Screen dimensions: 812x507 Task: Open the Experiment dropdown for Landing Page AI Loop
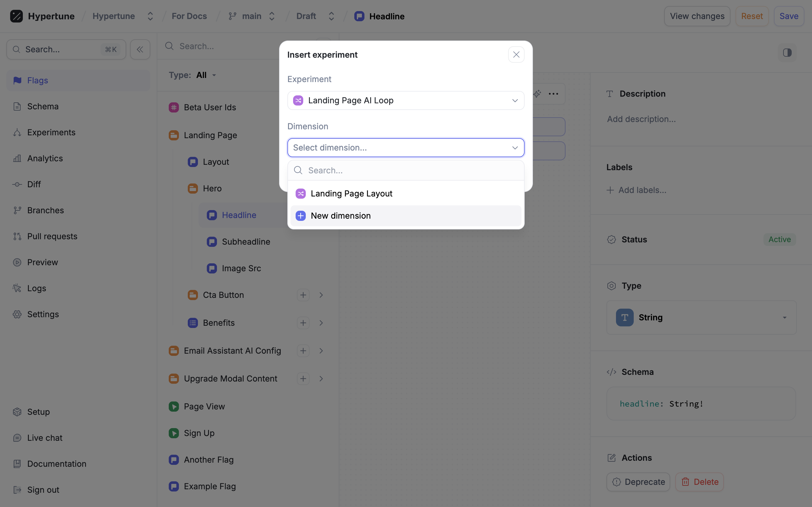tap(406, 100)
